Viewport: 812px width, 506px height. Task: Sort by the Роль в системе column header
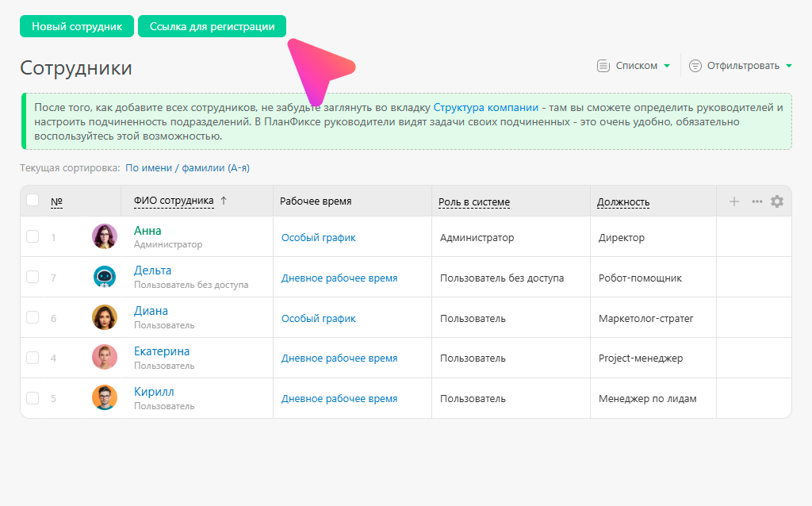tap(474, 202)
